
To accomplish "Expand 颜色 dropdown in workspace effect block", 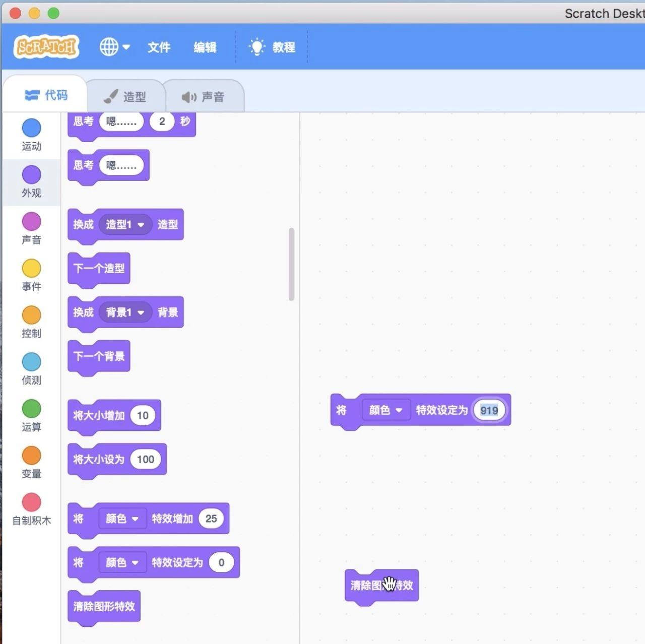I will coord(386,410).
